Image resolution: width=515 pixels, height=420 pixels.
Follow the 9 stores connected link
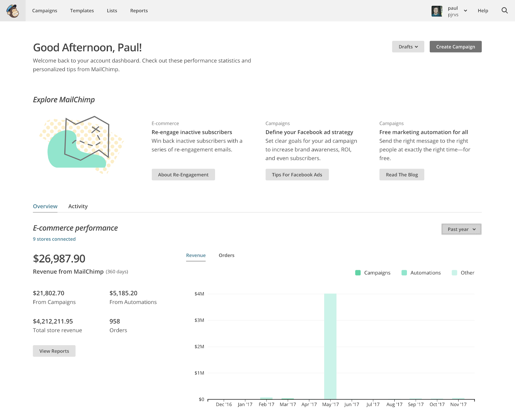[x=54, y=239]
